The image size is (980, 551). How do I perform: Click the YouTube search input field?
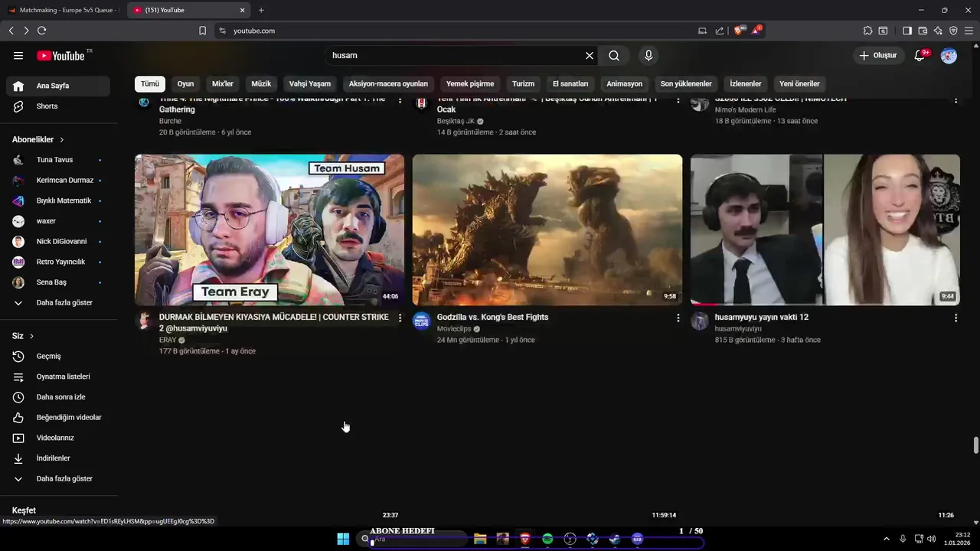click(456, 56)
